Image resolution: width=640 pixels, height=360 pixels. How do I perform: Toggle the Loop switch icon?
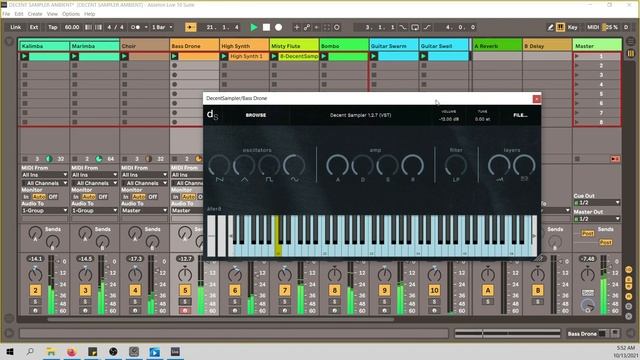click(x=415, y=27)
